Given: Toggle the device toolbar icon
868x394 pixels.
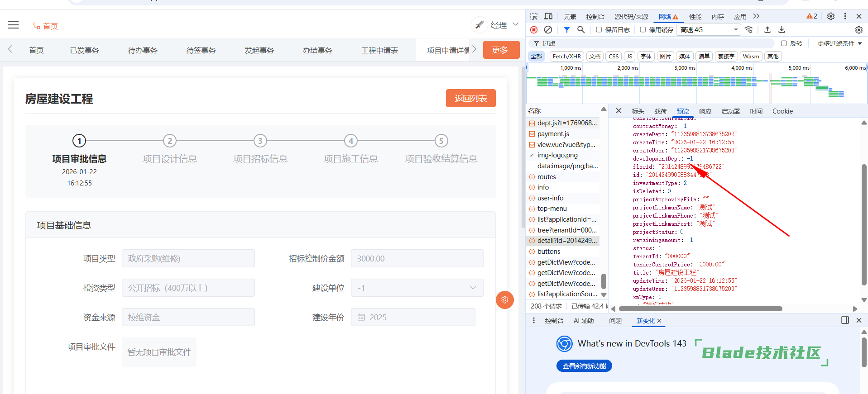Looking at the screenshot, I should click(x=548, y=16).
